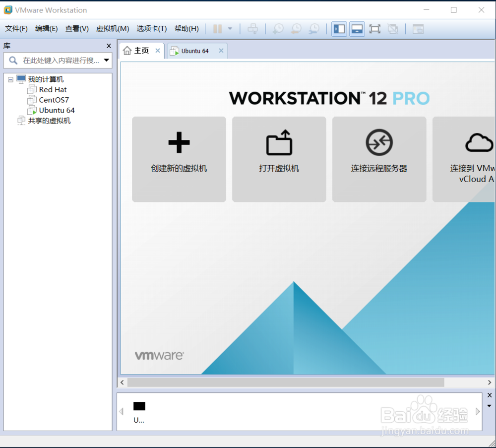Image resolution: width=496 pixels, height=448 pixels.
Task: Open the library search filter dropdown arrow
Action: (107, 60)
